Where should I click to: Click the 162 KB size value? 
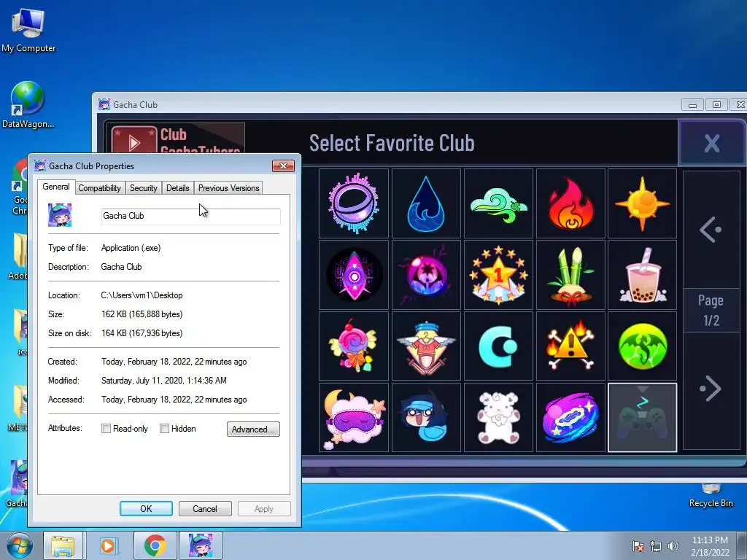(x=142, y=314)
